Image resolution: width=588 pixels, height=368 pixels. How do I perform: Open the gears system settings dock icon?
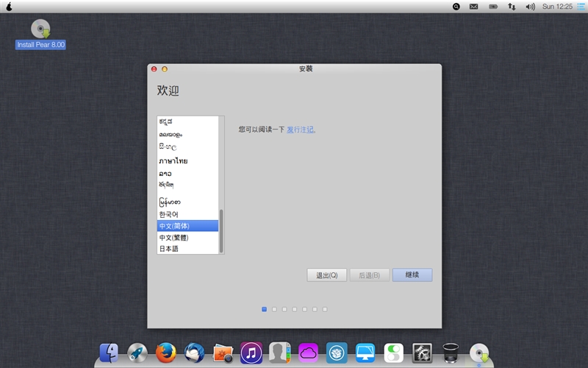pyautogui.click(x=422, y=353)
